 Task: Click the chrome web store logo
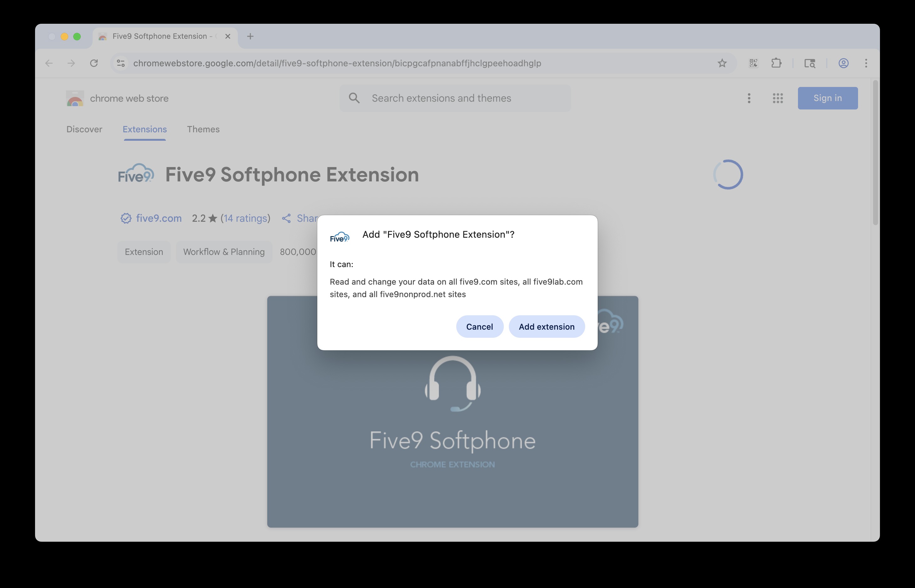[117, 99]
